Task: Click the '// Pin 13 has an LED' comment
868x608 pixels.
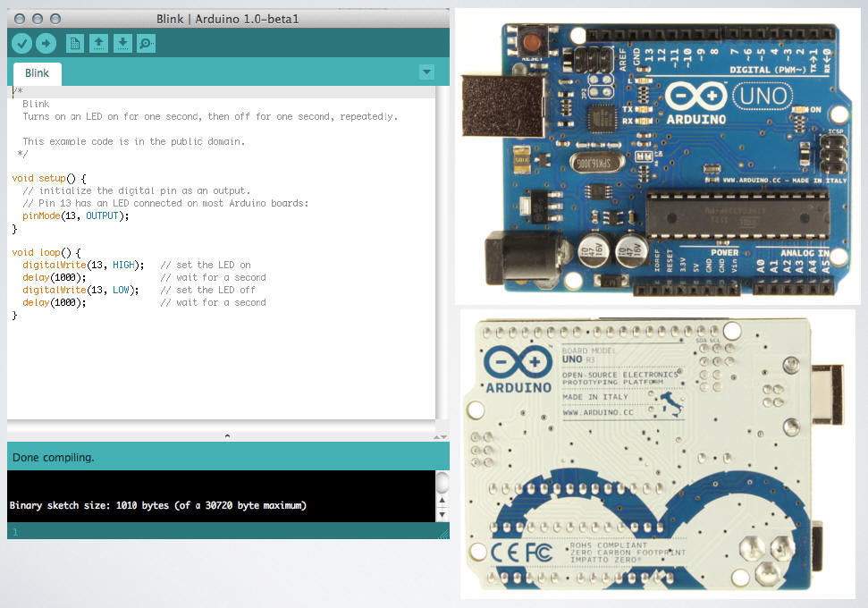Action: 165,203
